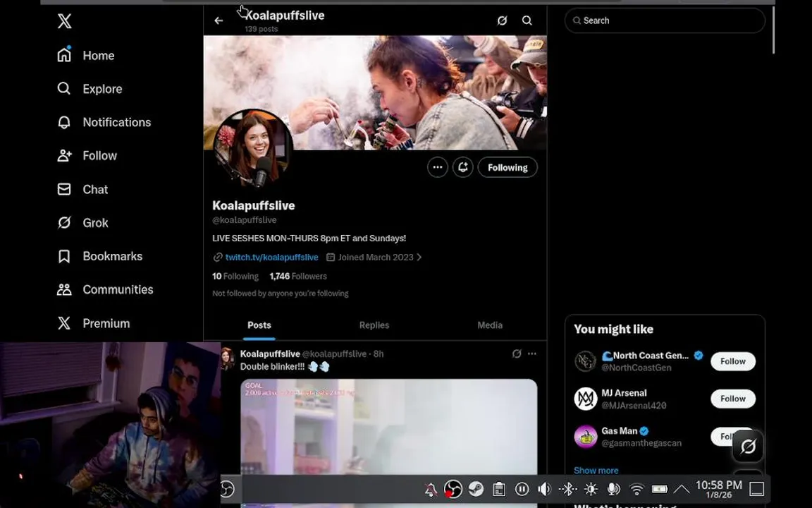Click the microphone tray icon
Image resolution: width=812 pixels, height=508 pixels.
[613, 489]
